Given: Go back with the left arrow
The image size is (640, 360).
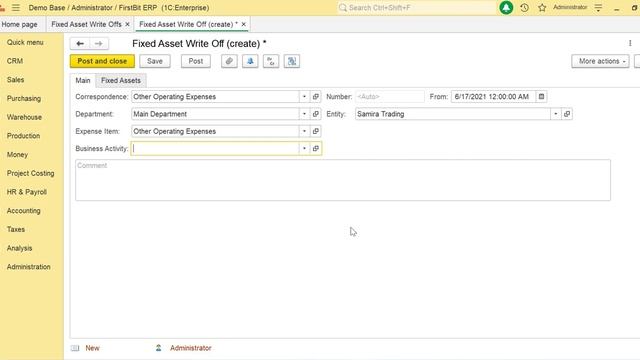Looking at the screenshot, I should pos(80,43).
